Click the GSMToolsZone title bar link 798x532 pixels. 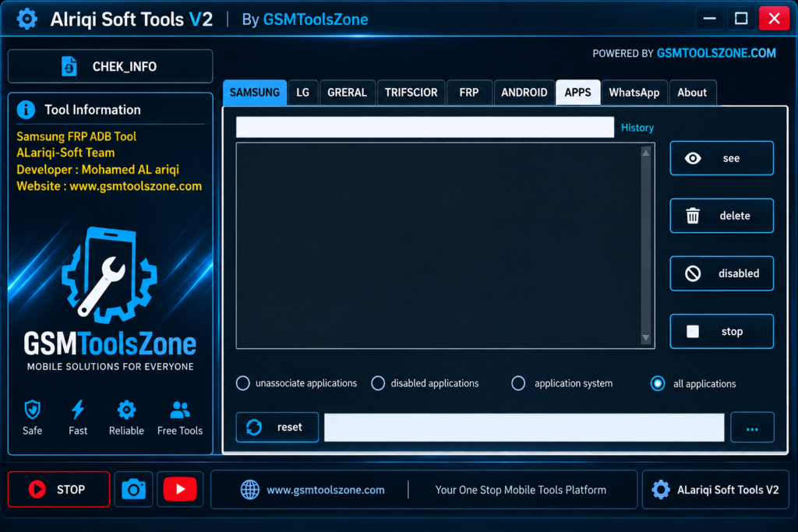click(x=316, y=19)
